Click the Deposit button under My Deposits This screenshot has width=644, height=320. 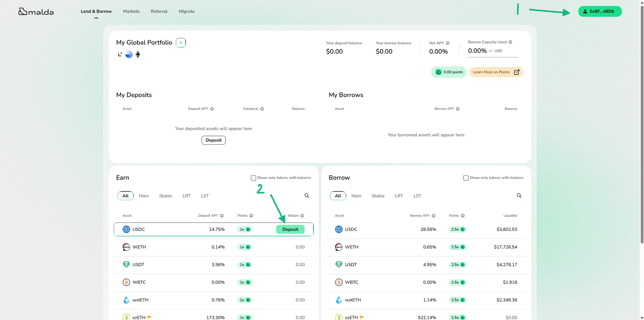point(214,140)
